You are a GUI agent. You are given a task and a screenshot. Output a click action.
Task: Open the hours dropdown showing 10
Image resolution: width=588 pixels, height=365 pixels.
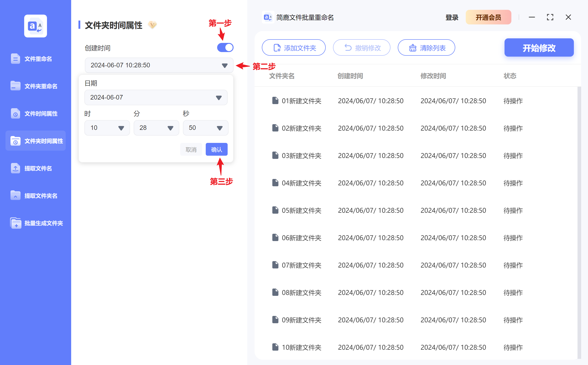[x=107, y=128]
